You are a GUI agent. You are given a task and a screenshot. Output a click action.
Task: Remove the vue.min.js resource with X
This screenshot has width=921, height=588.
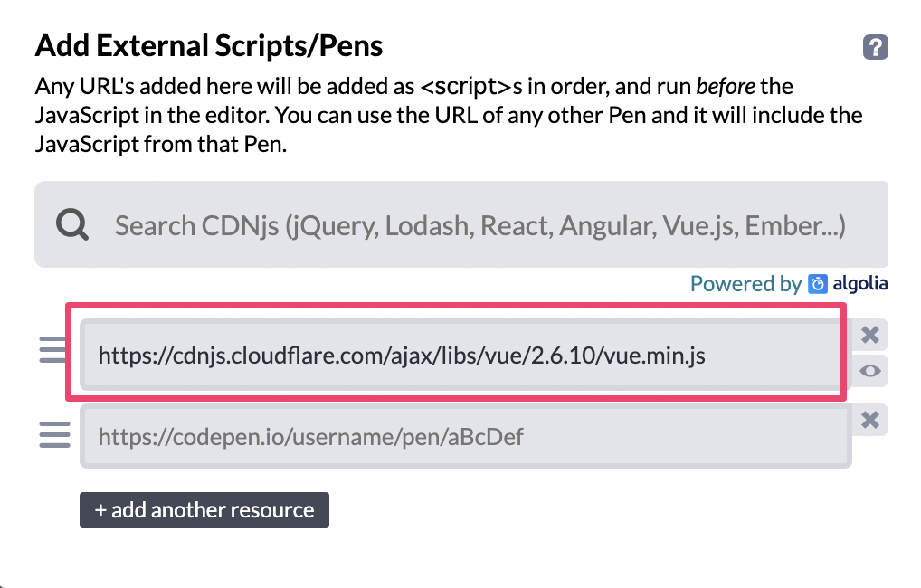870,335
